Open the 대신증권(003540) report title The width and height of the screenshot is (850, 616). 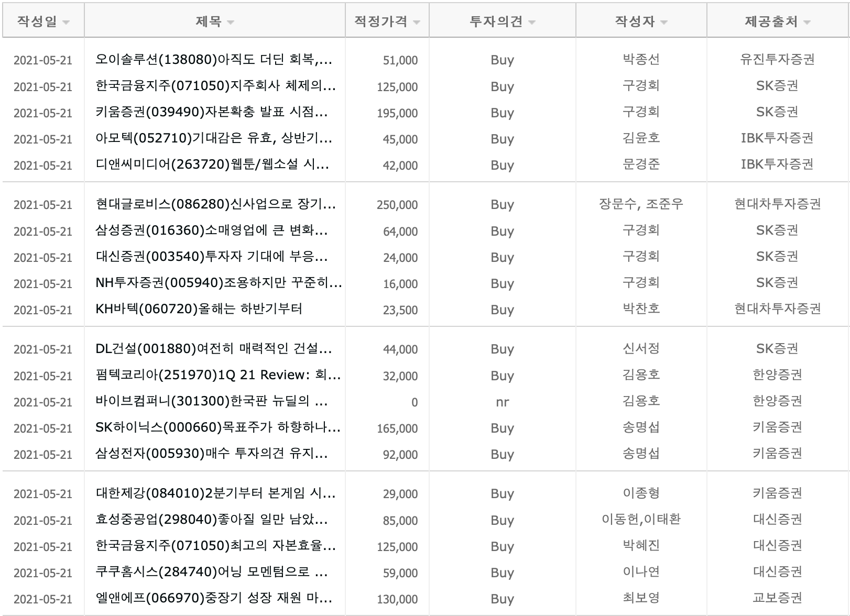pyautogui.click(x=212, y=257)
